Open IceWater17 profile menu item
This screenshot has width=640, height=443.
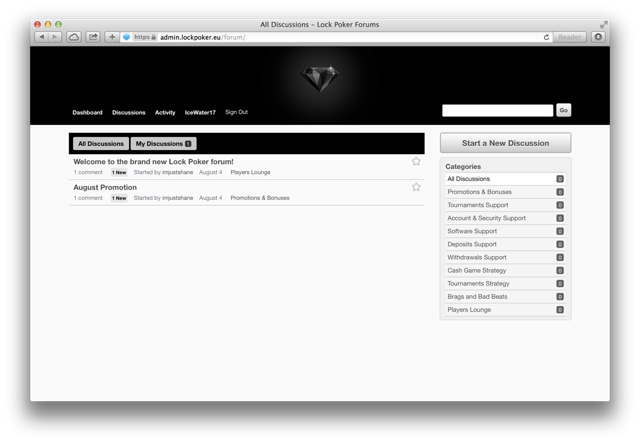click(x=200, y=113)
